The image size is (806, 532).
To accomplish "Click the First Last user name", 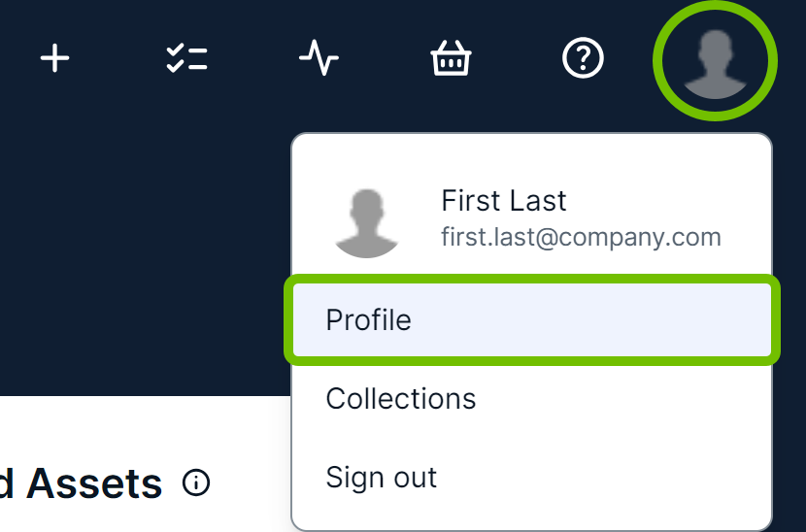I will point(503,201).
